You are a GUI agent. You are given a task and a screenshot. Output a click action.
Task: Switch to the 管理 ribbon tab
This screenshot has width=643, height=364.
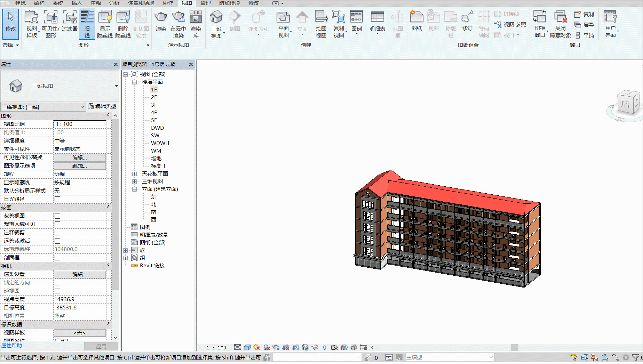click(x=205, y=3)
